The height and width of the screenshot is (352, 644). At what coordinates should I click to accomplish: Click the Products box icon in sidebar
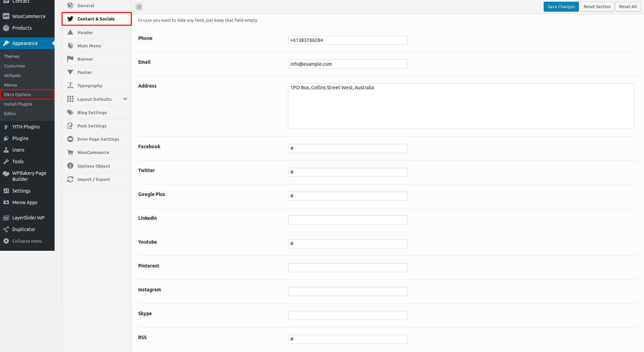coord(6,28)
